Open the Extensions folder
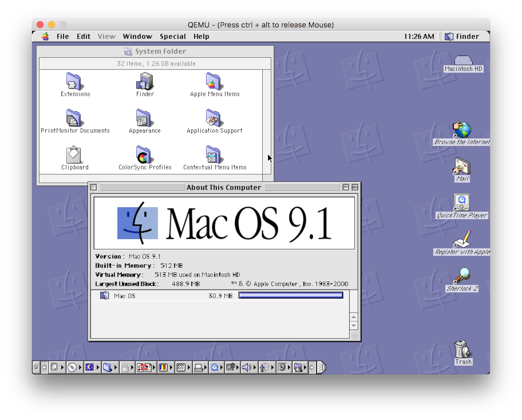Image resolution: width=522 pixels, height=420 pixels. [74, 82]
